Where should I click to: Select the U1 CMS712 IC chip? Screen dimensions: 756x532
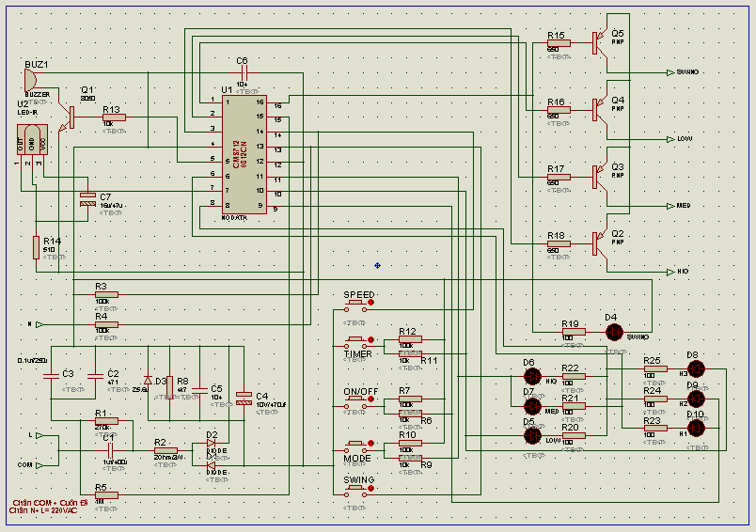tap(244, 155)
